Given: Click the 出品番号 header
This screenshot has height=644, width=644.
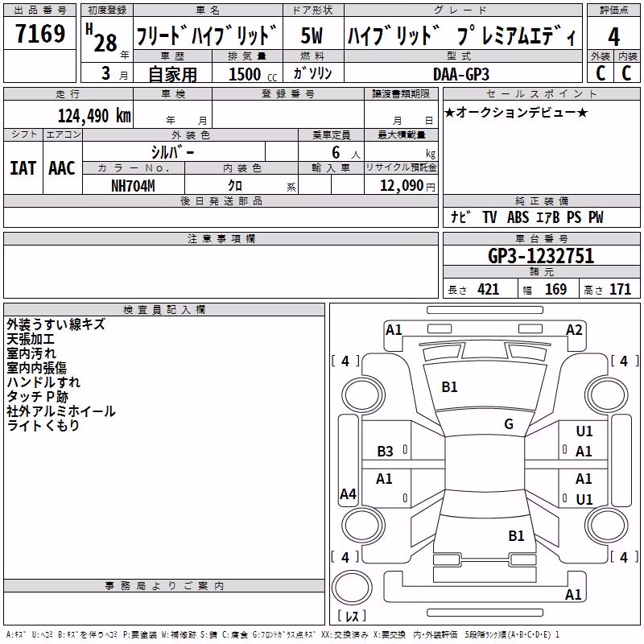Looking at the screenshot, I should pyautogui.click(x=39, y=10).
